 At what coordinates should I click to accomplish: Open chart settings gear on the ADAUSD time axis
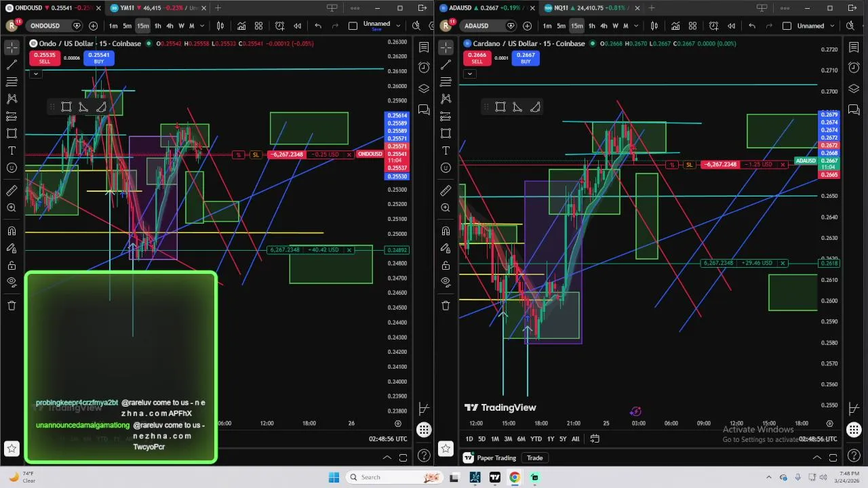point(829,424)
